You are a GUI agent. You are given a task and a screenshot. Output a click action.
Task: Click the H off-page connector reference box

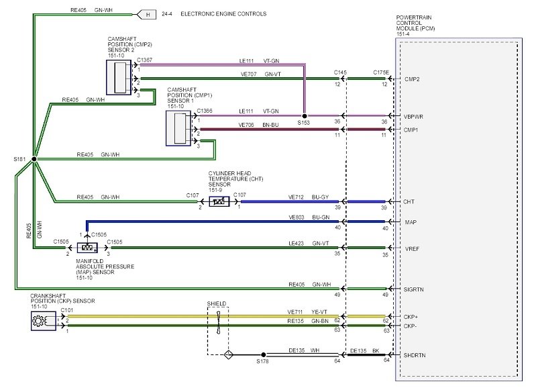[x=147, y=15]
